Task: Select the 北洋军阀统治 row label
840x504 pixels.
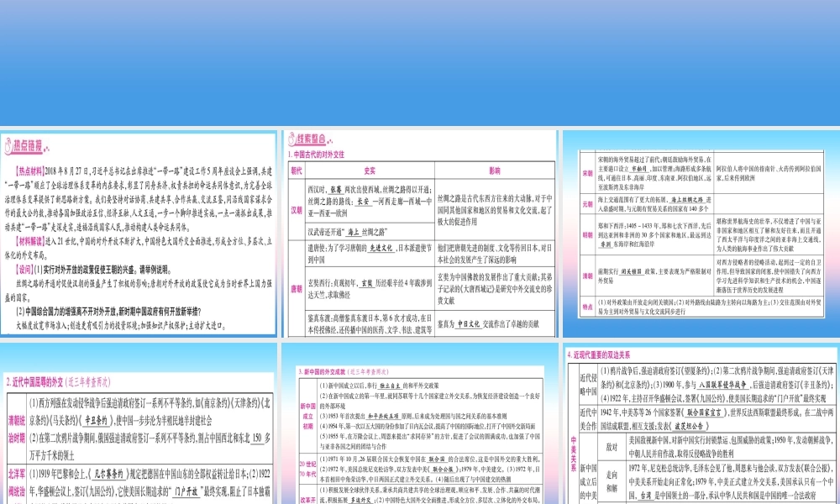Action: point(17,482)
